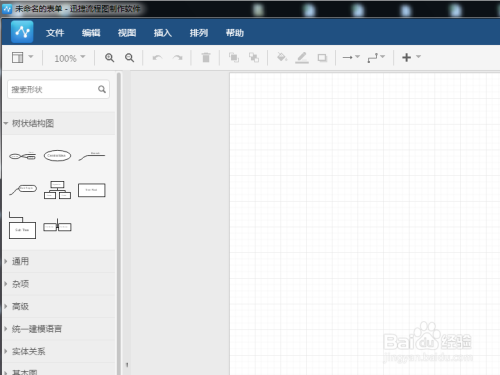Click the zoom out magnifier icon

click(129, 58)
